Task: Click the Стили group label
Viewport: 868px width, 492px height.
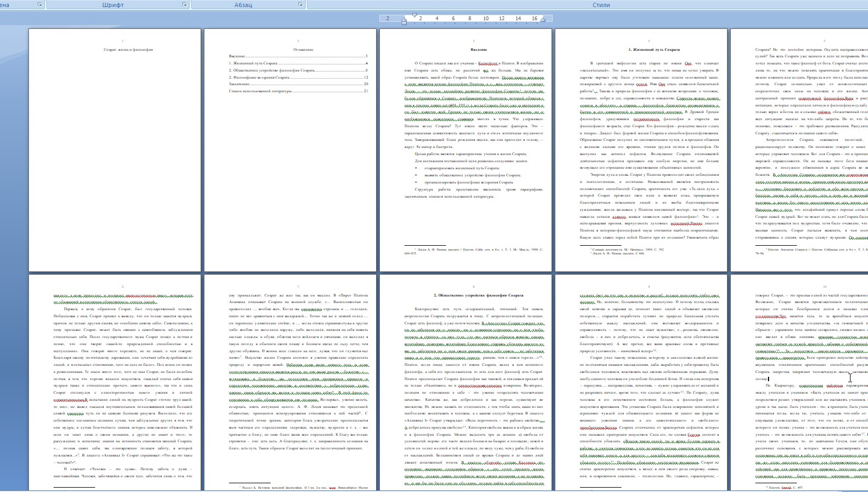Action: tap(601, 5)
